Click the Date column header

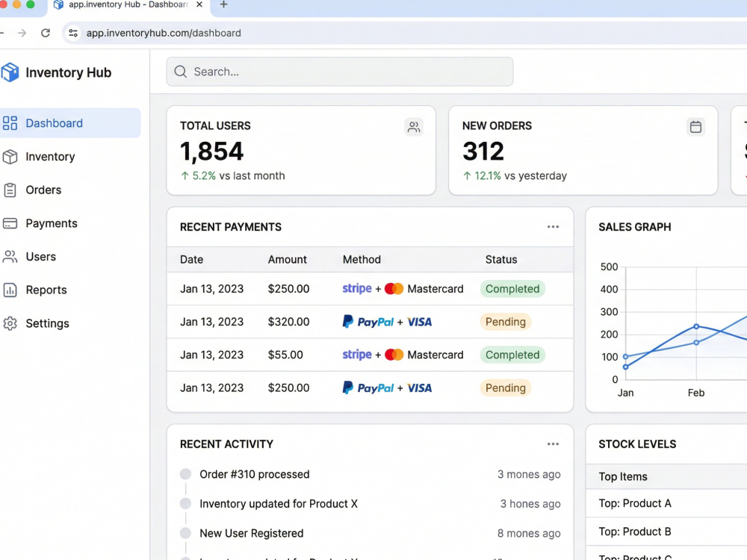(x=191, y=260)
